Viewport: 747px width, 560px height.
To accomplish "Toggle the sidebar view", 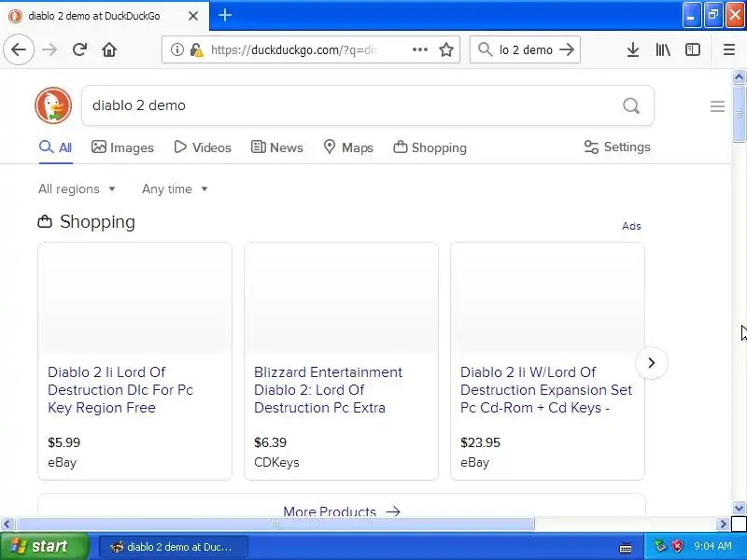I will (x=693, y=49).
